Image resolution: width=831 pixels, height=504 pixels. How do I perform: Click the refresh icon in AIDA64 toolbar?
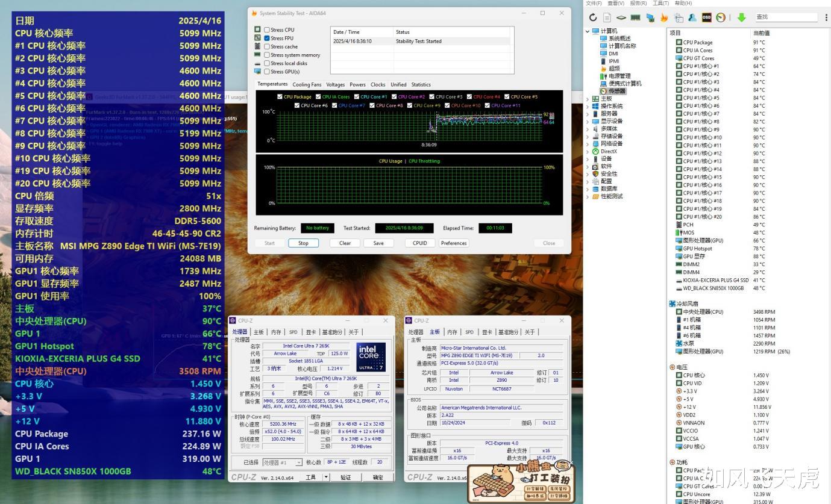point(593,17)
